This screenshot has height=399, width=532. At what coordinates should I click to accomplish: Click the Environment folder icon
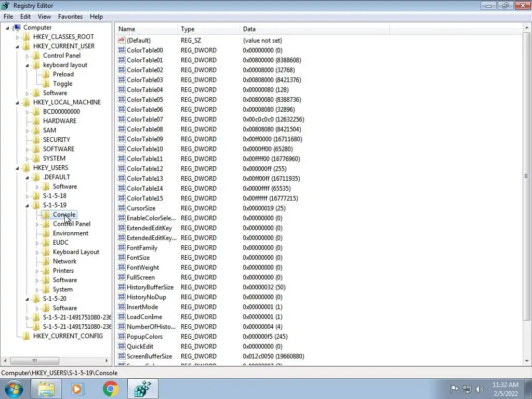coord(46,233)
